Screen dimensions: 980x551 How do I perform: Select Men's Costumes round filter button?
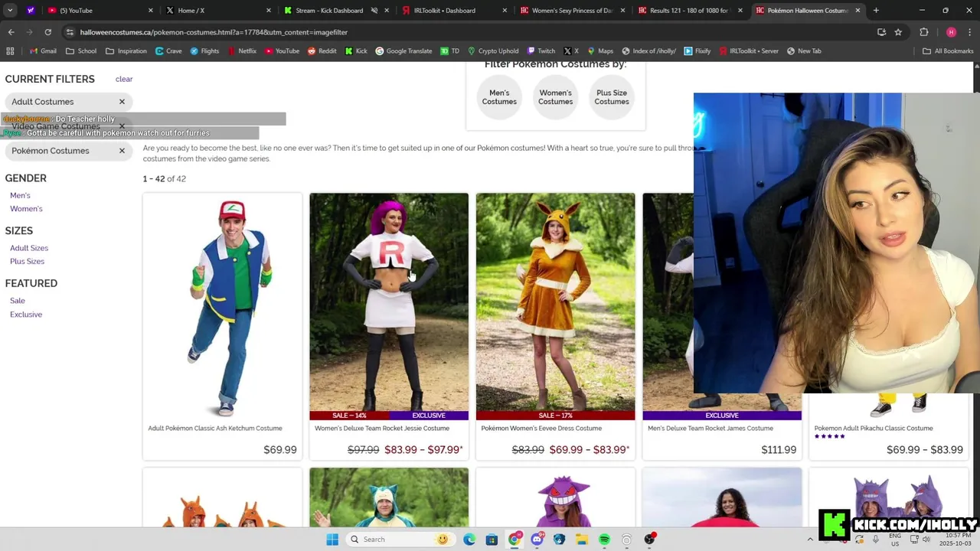(x=499, y=97)
